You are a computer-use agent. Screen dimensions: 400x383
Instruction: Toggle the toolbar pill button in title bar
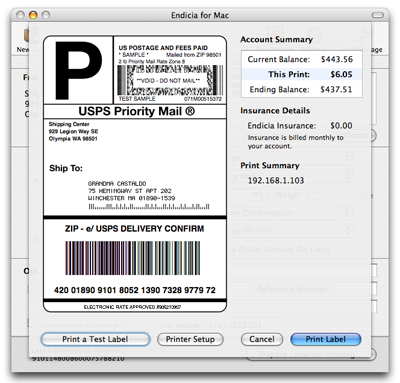click(x=377, y=15)
